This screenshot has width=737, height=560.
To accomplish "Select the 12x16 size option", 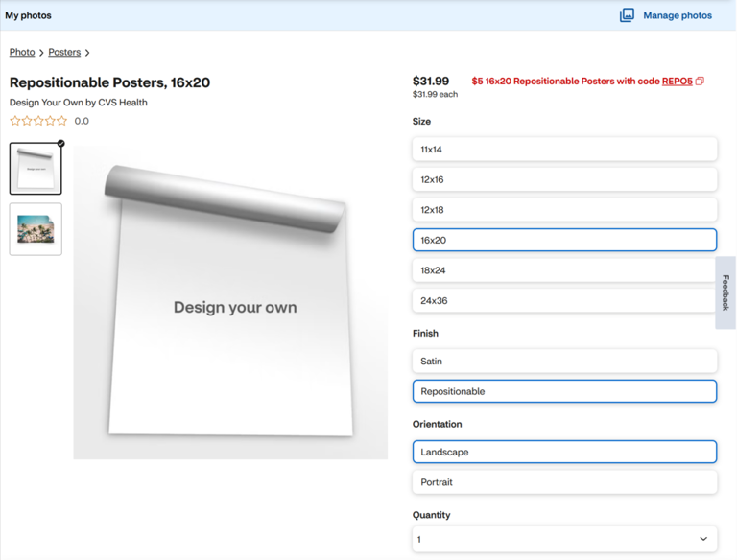I will point(564,179).
